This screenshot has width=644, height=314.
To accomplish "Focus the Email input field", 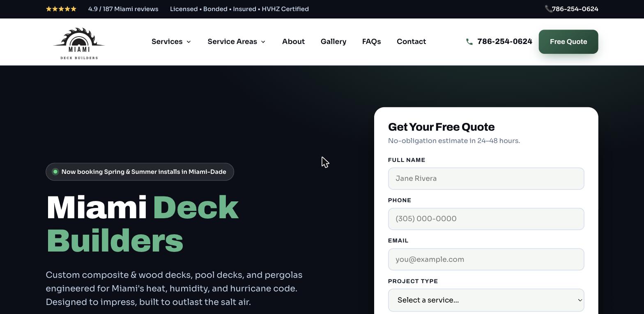I will [x=486, y=259].
